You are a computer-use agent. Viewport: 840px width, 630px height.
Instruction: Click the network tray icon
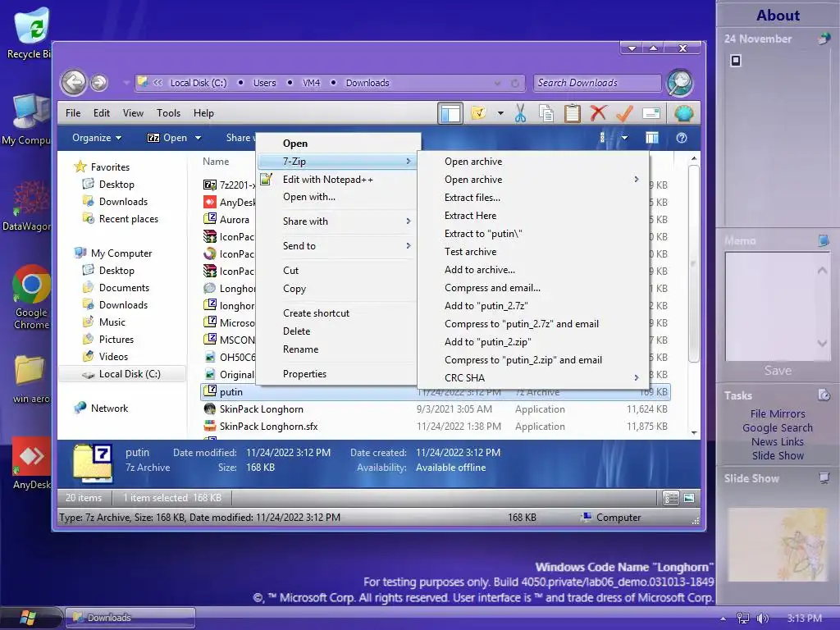tap(743, 619)
